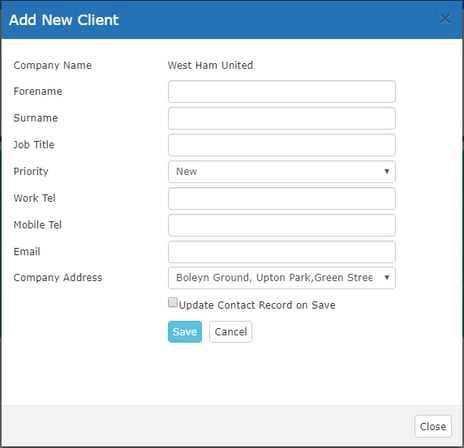Click the Job Title label
This screenshot has height=448, width=464.
[34, 145]
